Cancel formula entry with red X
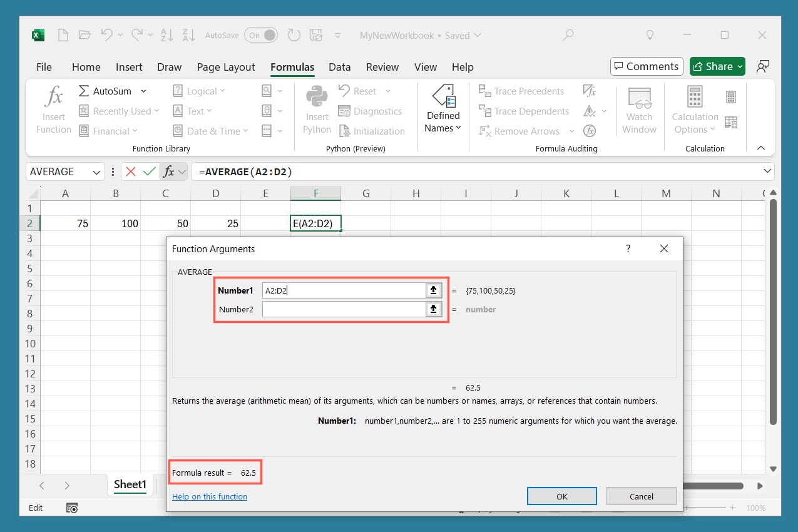 coord(131,171)
